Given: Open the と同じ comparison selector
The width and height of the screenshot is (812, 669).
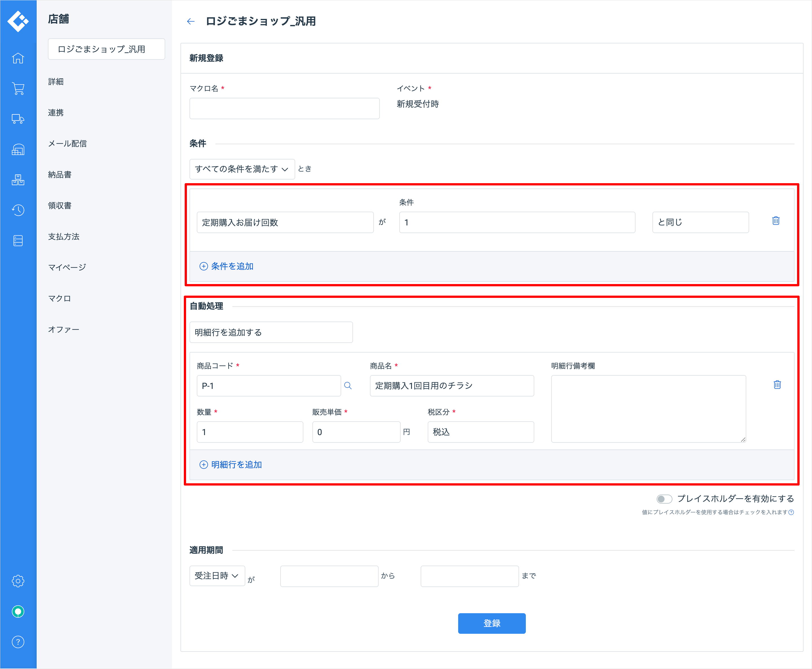Looking at the screenshot, I should (x=700, y=222).
